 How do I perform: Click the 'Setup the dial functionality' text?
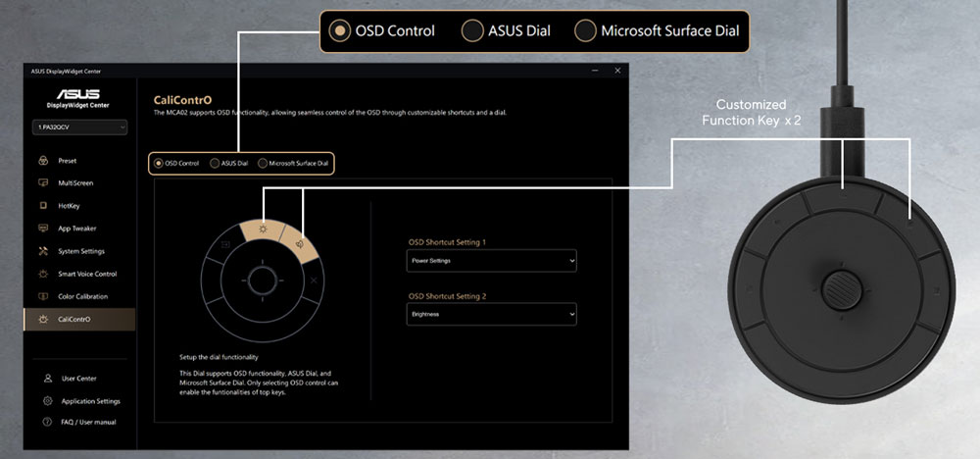219,357
